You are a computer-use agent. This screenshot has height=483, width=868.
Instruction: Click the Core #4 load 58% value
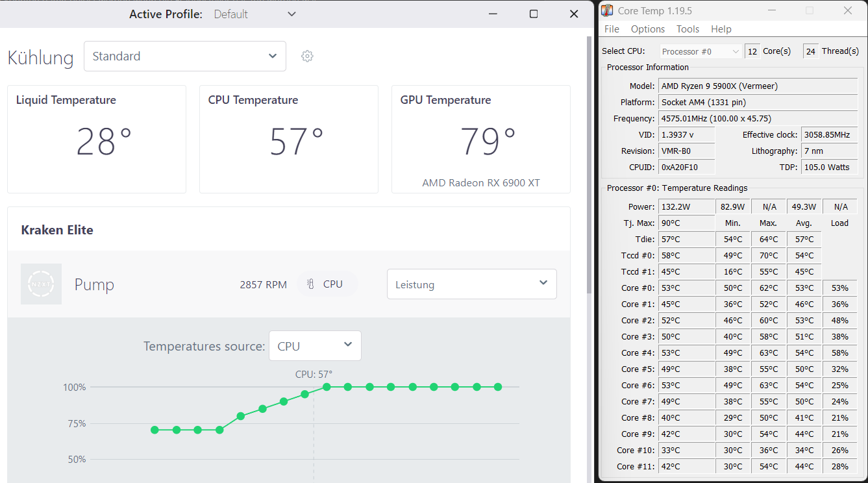tap(840, 353)
